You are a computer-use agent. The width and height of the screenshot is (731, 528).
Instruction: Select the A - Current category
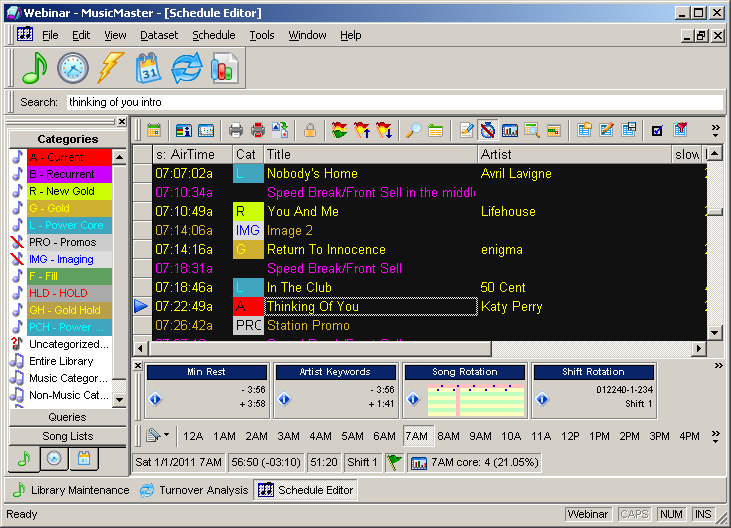(69, 157)
